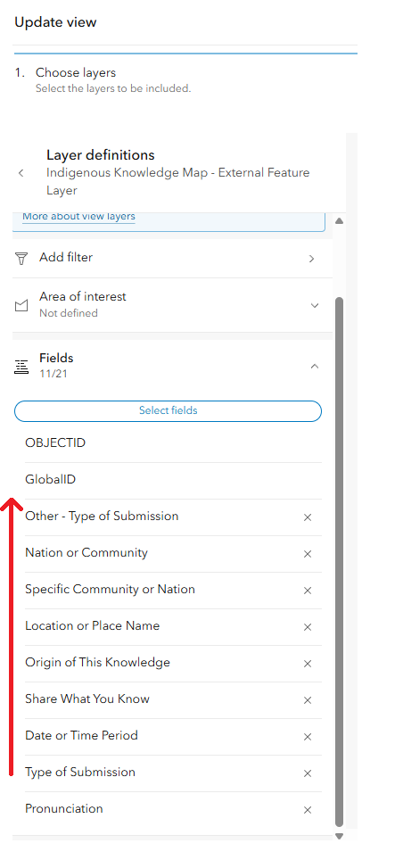Open the More about view layers link
This screenshot has height=868, width=403.
(x=78, y=217)
